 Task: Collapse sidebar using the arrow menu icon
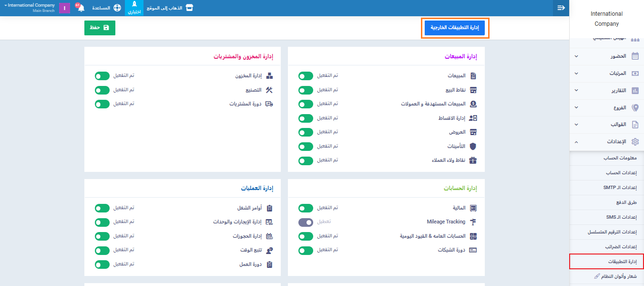coord(561,8)
